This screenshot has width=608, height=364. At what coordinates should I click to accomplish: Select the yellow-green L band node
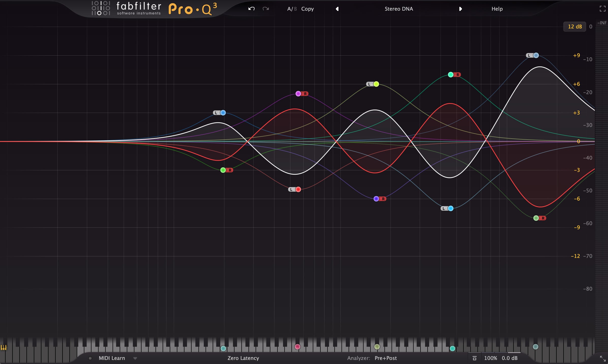[376, 84]
